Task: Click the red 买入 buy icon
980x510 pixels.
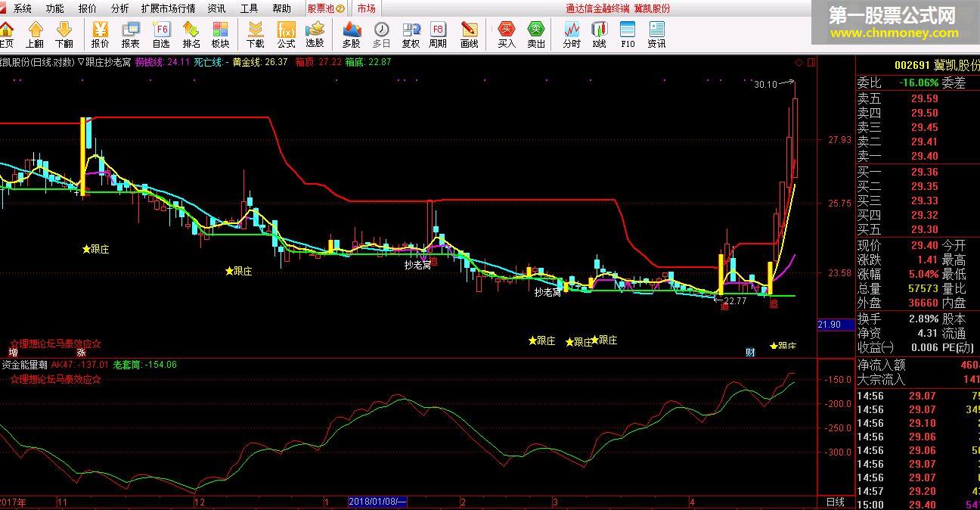Action: (507, 34)
